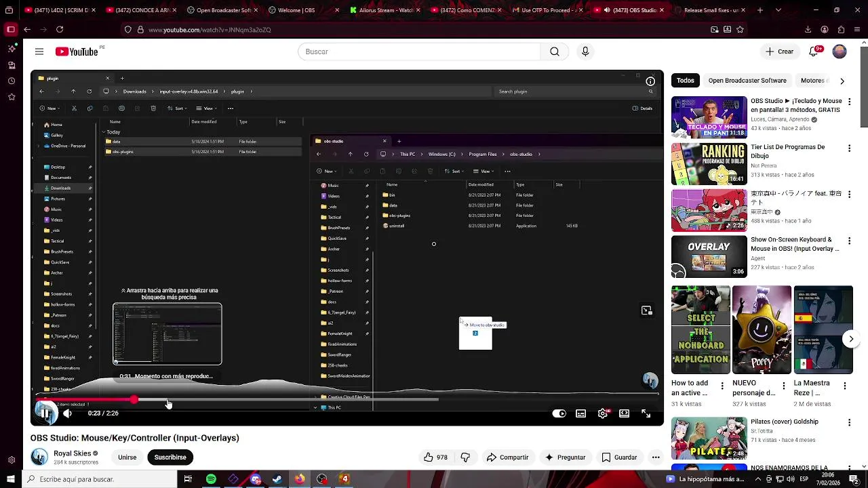Open options for Tier List De Programas video
This screenshot has width=868, height=488.
(x=849, y=148)
